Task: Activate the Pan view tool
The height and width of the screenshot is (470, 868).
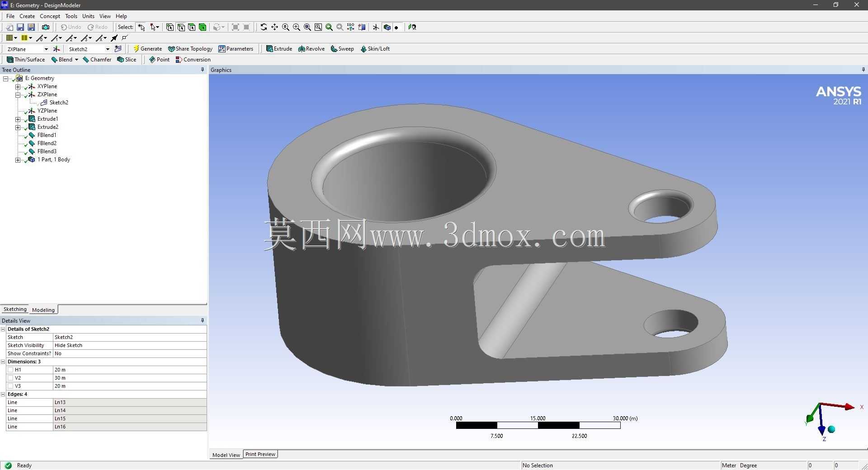Action: coord(274,27)
